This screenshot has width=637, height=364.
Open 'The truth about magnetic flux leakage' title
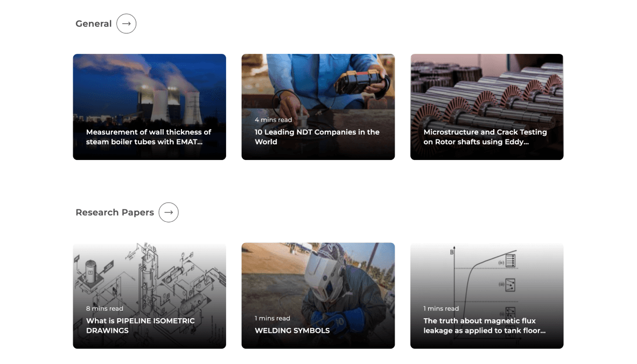click(484, 326)
